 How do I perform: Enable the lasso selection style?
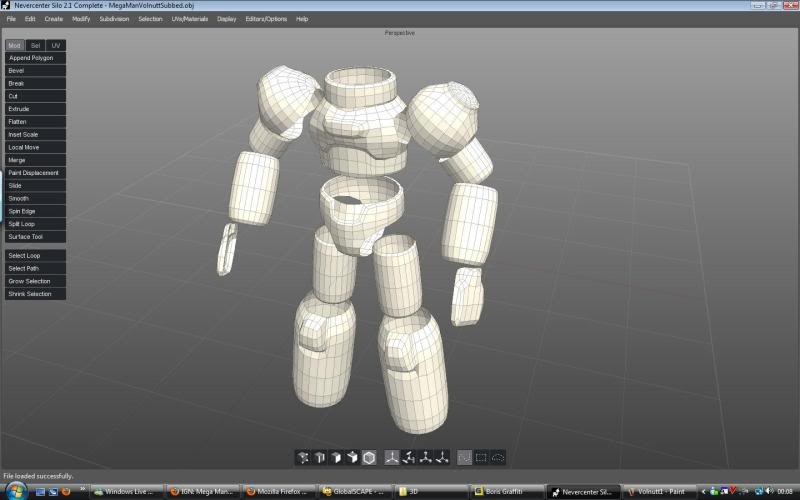(498, 457)
